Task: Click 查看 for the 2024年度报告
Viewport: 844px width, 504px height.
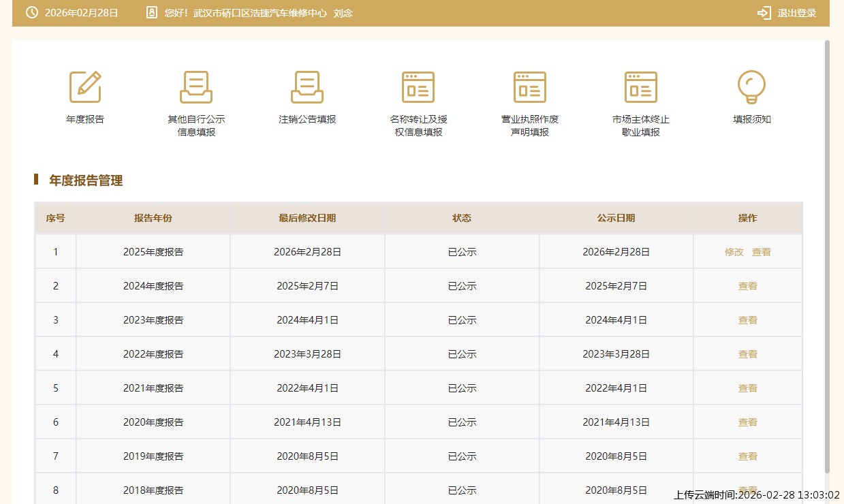Action: pos(747,286)
